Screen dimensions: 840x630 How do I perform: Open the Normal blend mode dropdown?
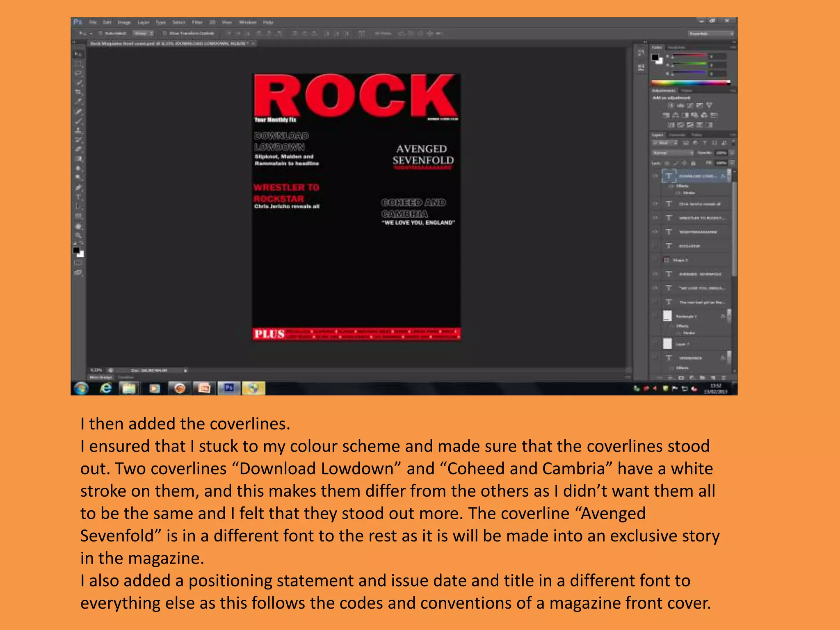click(673, 153)
